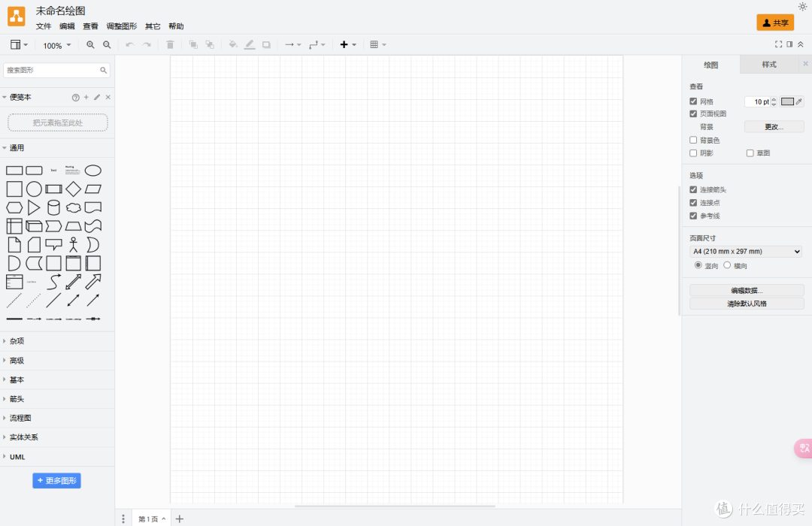812x526 pixels.
Task: Select the 横向 landscape radio button
Action: [x=727, y=265]
